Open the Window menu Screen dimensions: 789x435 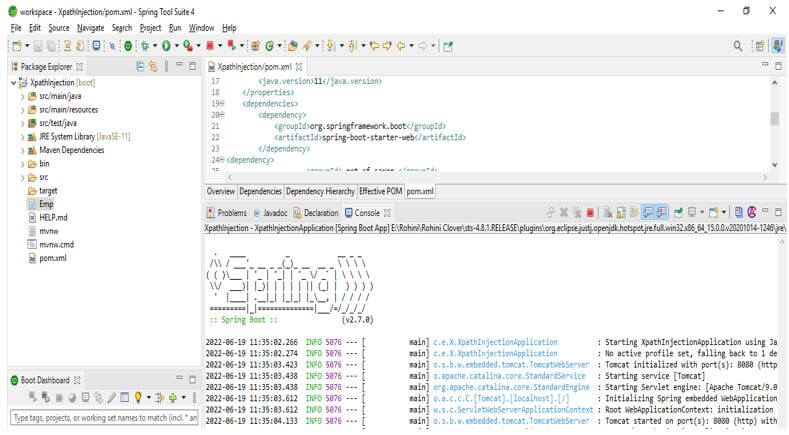point(201,28)
